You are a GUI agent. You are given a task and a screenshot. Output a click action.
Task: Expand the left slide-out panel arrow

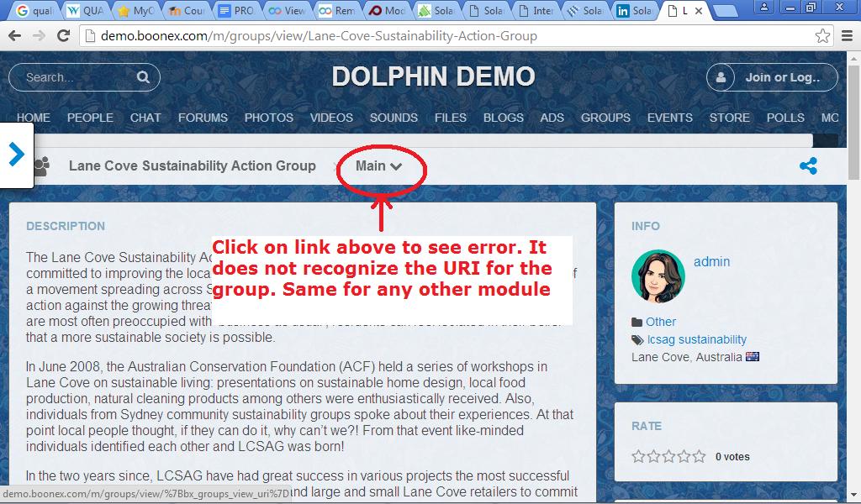tap(17, 154)
